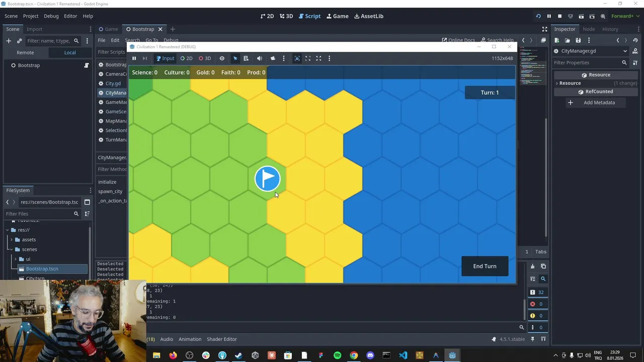Stop the running project

point(559,16)
